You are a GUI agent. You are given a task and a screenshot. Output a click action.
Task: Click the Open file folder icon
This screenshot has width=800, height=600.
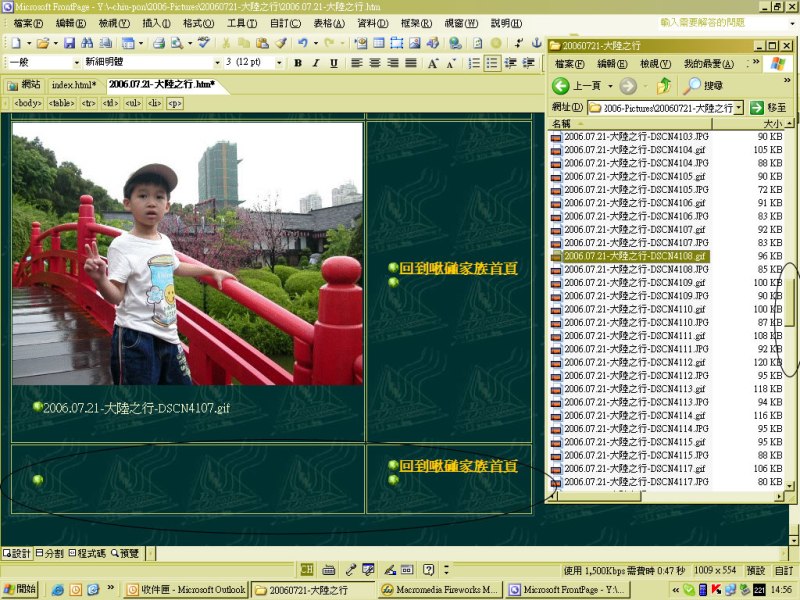pos(43,43)
